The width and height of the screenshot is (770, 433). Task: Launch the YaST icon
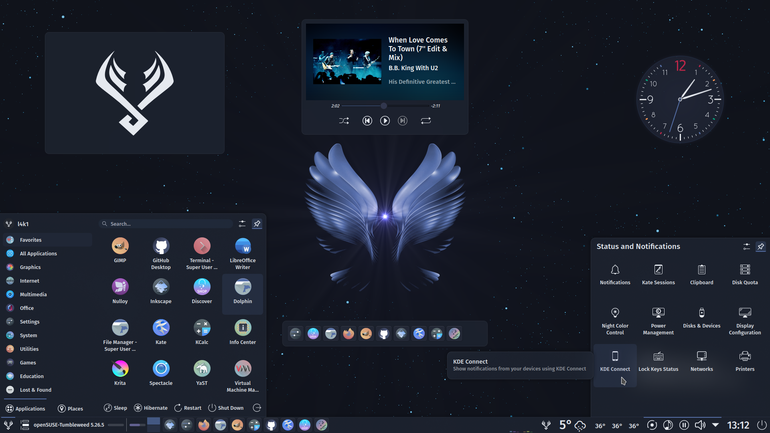pos(202,372)
